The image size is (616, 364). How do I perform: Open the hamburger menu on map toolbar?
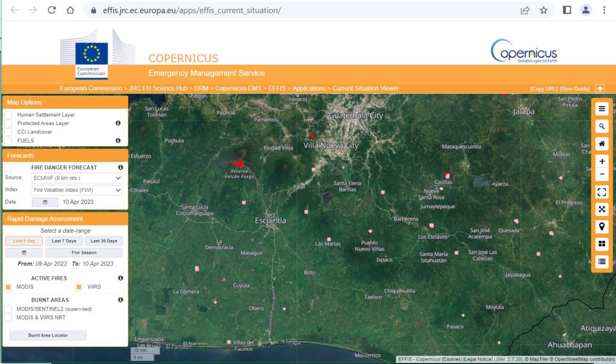click(x=602, y=108)
